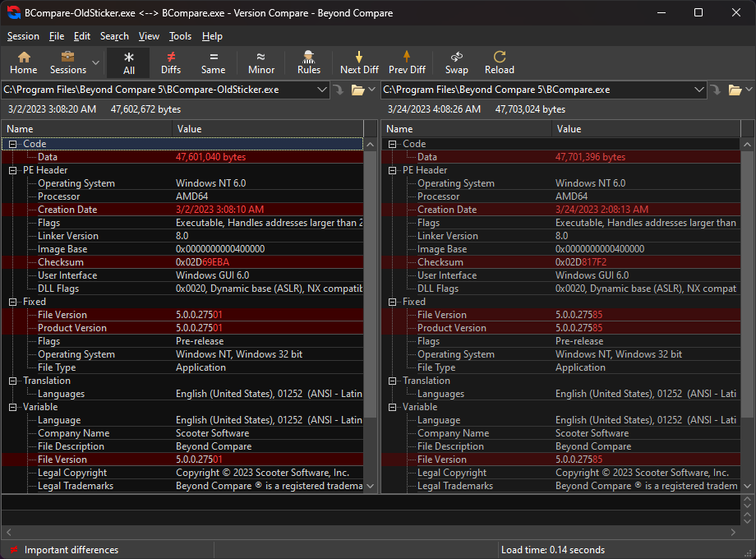Toggle the Minor differences filter
Image resolution: width=756 pixels, height=559 pixels.
[261, 62]
